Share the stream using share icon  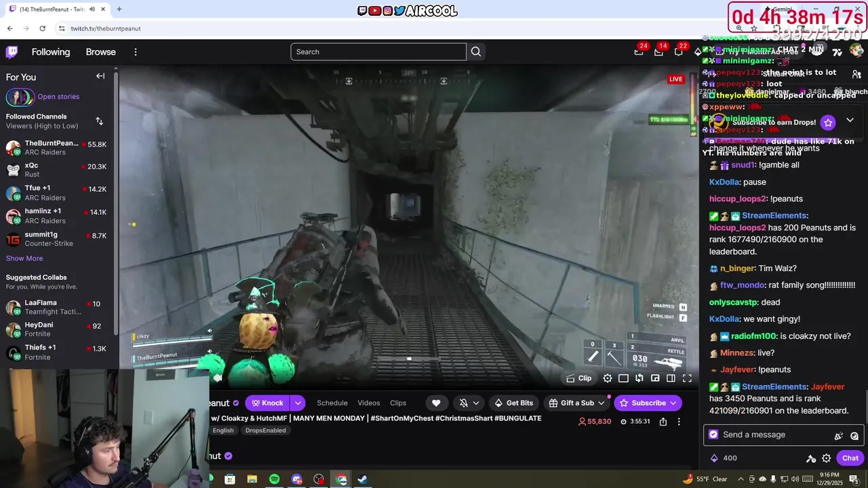663,422
